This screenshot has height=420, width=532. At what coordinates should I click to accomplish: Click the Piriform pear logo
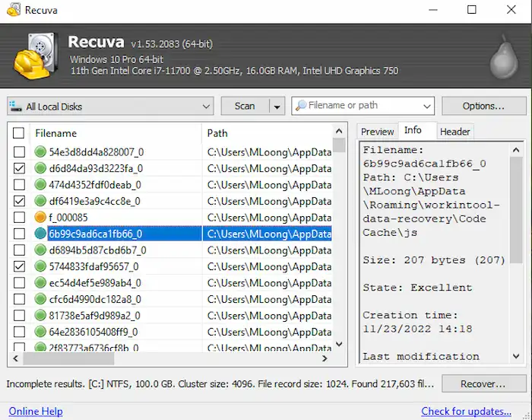(504, 57)
